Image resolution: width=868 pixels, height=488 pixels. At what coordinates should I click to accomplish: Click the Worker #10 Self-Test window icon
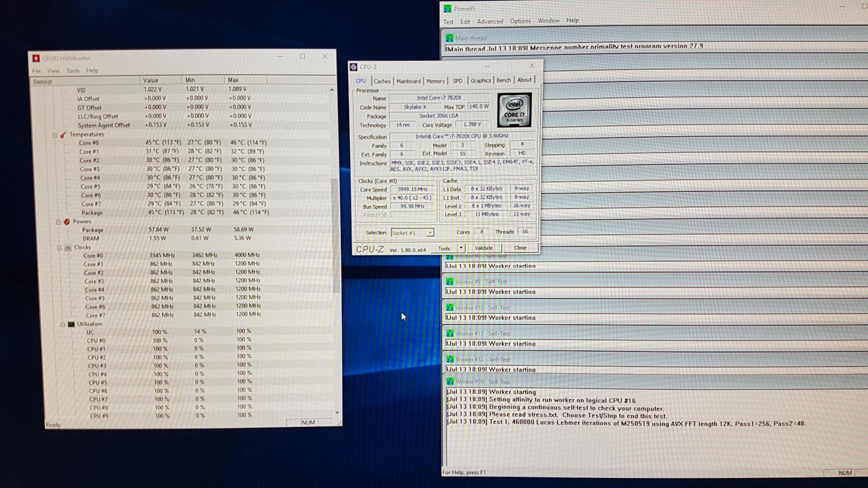click(449, 308)
